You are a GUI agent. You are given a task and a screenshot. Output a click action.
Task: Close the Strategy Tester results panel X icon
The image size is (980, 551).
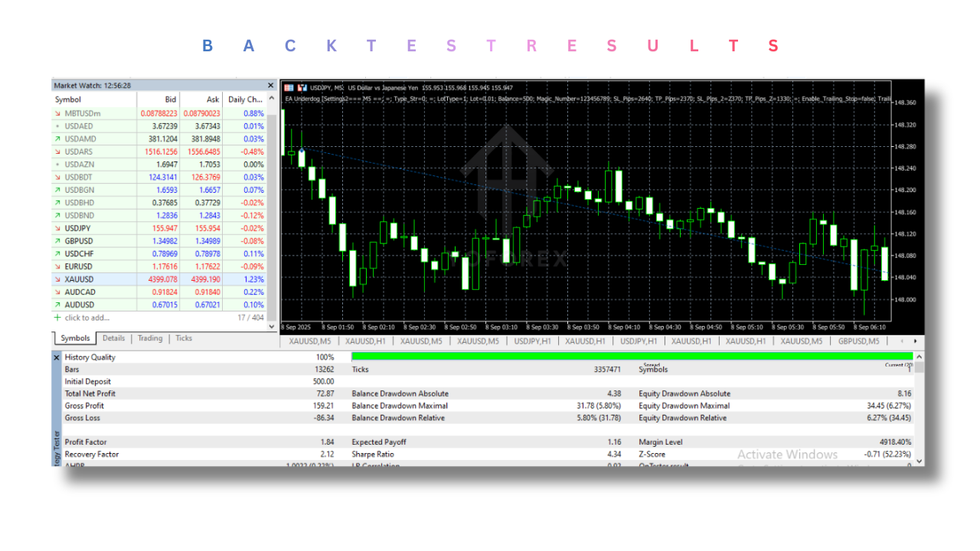point(56,357)
